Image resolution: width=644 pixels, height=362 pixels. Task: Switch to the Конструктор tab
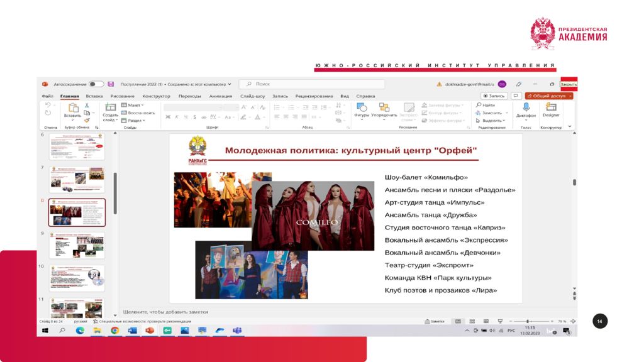click(x=156, y=96)
